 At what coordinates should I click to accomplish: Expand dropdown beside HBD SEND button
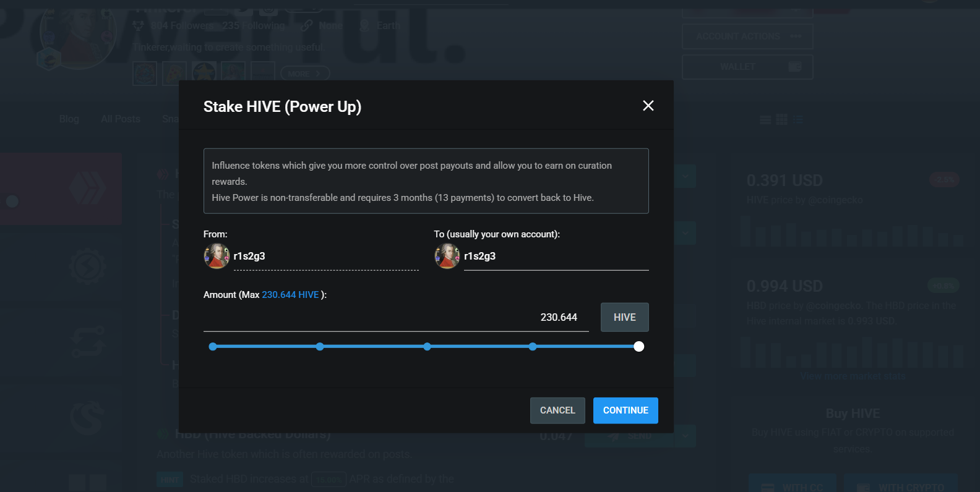pos(686,436)
